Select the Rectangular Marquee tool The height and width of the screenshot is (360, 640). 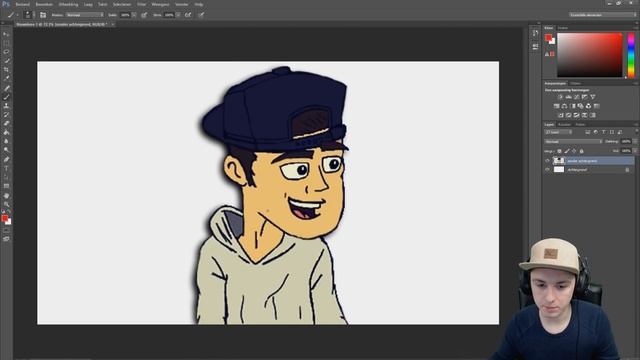(x=6, y=43)
